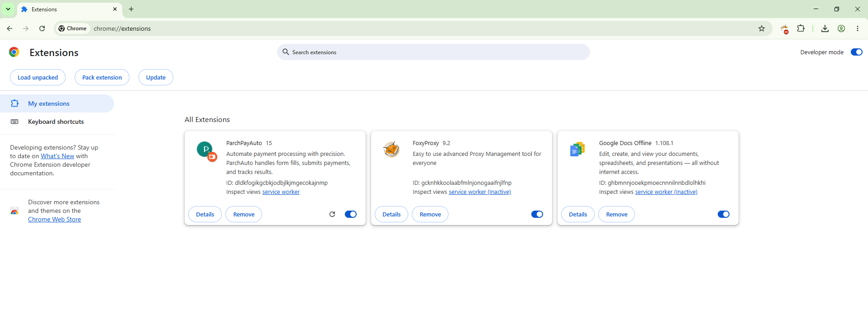The image size is (868, 310).
Task: Open the tab search dropdown arrow
Action: [8, 9]
